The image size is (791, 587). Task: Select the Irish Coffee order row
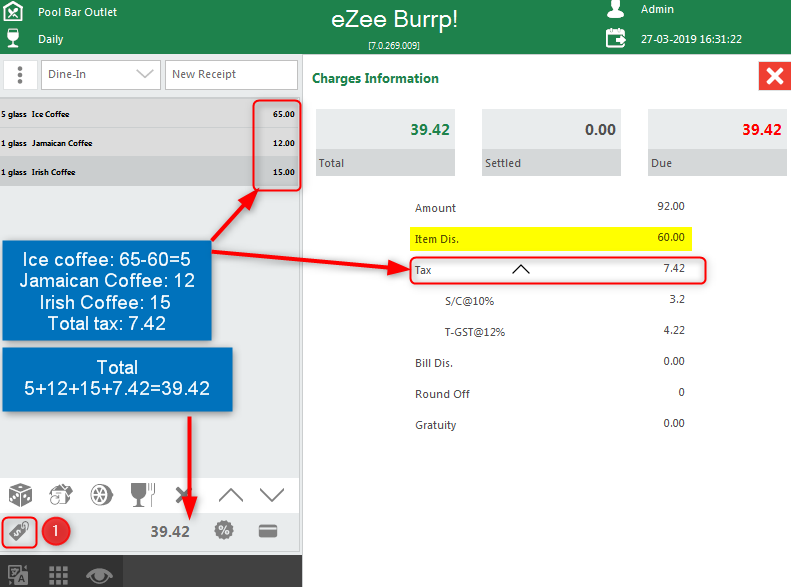tap(149, 171)
